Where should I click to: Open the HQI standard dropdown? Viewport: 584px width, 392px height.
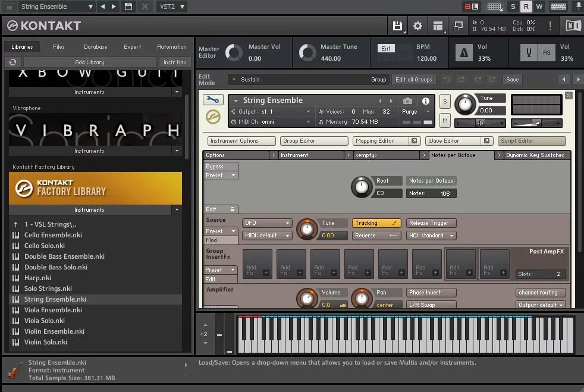click(x=431, y=236)
